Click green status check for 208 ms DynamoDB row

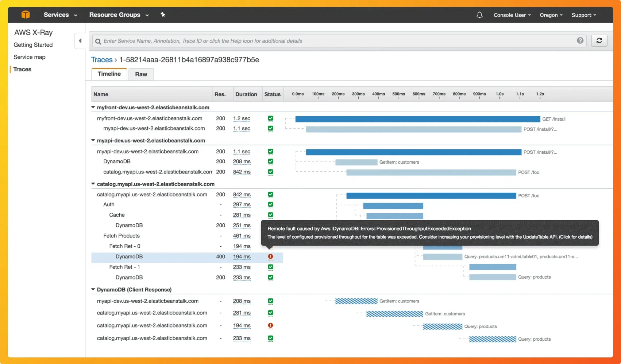tap(270, 161)
